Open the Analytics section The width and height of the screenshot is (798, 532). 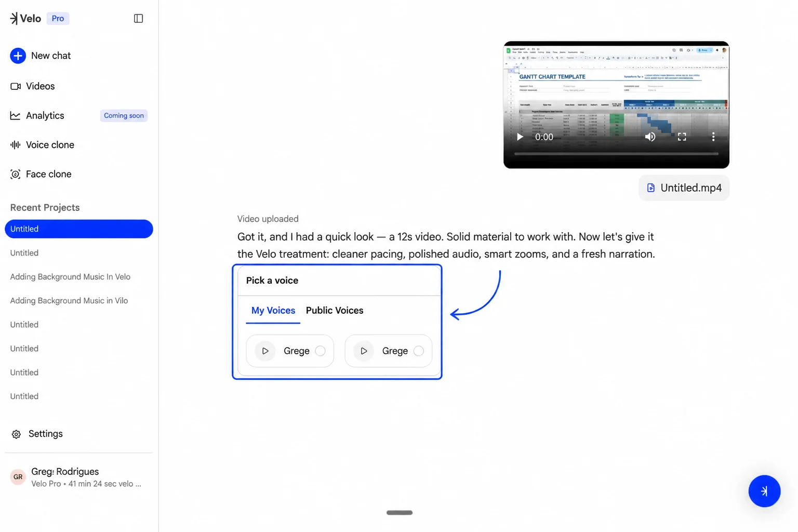37,116
